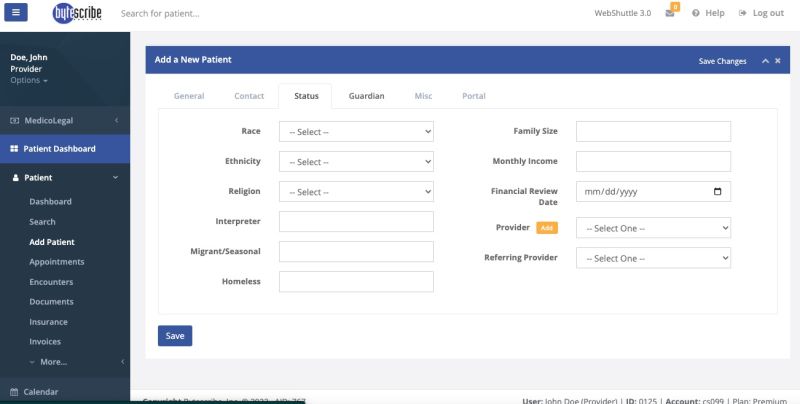Image resolution: width=800 pixels, height=404 pixels.
Task: Open the mail notifications icon
Action: (670, 14)
